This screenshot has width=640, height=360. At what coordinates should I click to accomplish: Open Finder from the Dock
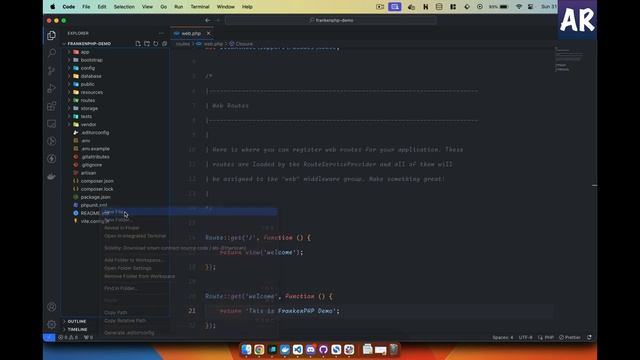coord(246,349)
